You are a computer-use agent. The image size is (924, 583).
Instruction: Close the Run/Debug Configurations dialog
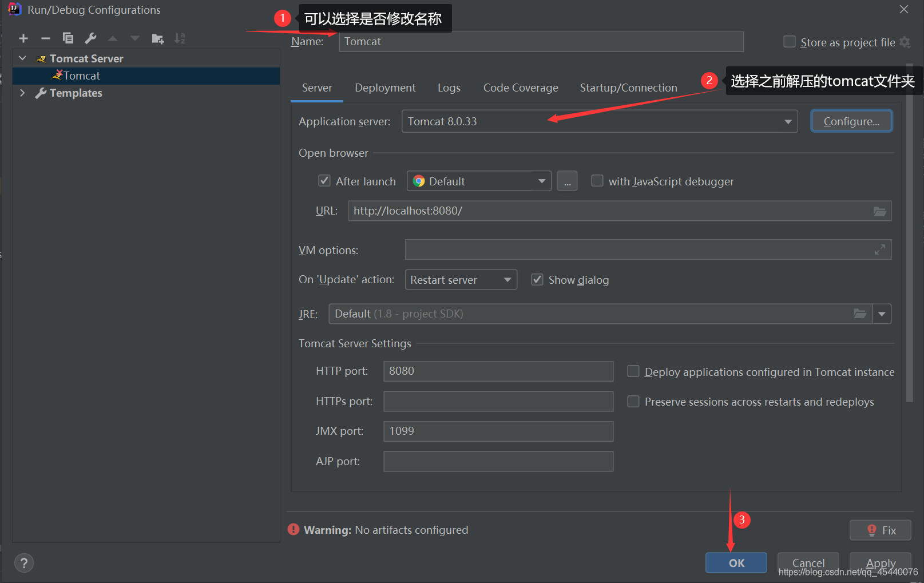(904, 9)
